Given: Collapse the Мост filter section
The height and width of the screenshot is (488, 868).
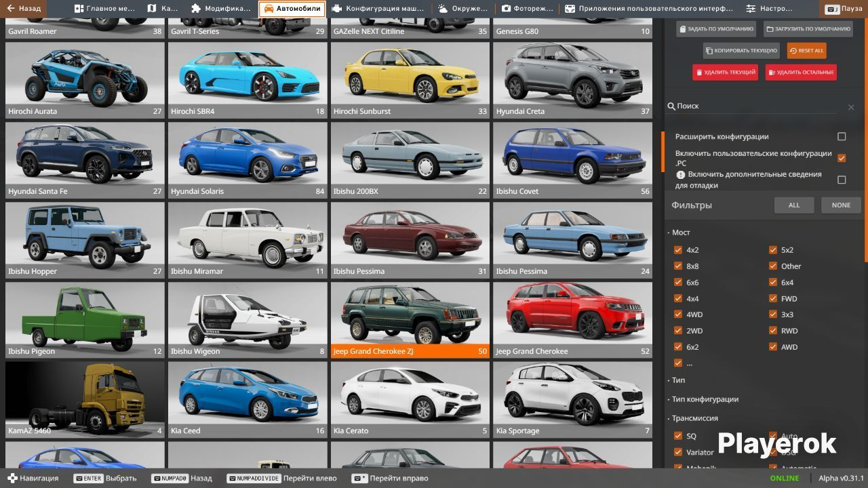Looking at the screenshot, I should [x=679, y=232].
